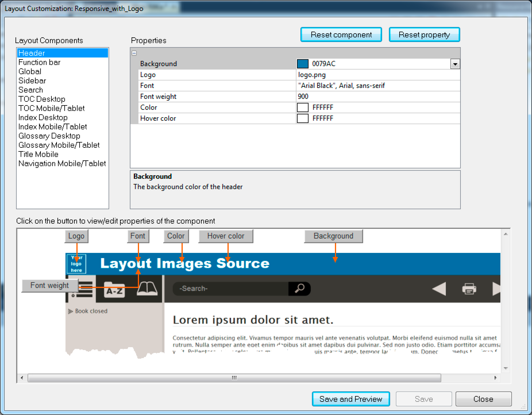Click the Hover color button above the preview

(225, 236)
